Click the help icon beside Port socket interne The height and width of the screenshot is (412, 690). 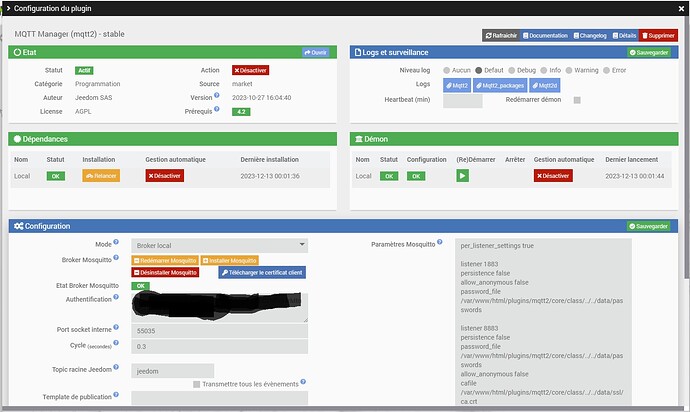116,327
